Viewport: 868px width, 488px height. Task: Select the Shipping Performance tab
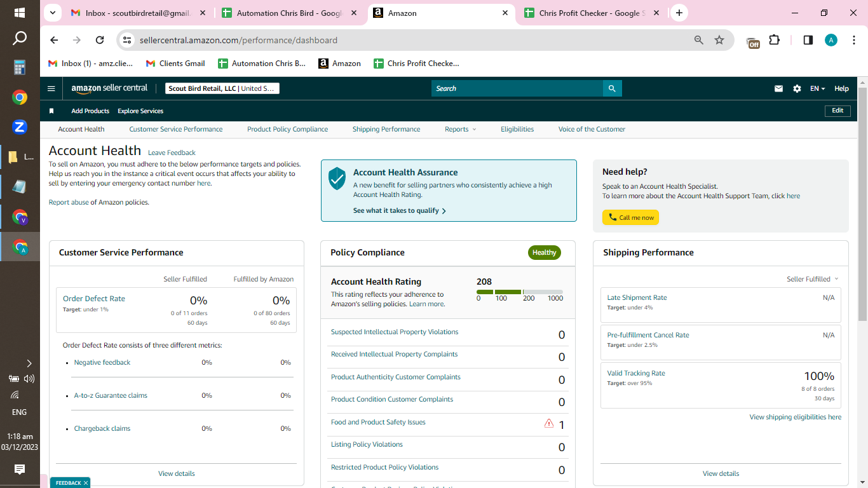[386, 129]
